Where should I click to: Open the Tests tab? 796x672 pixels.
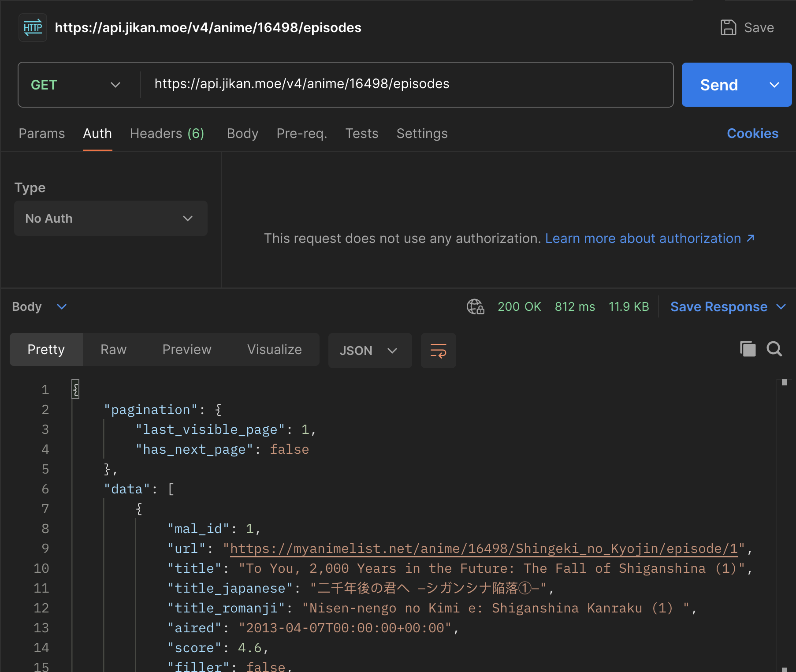(362, 133)
